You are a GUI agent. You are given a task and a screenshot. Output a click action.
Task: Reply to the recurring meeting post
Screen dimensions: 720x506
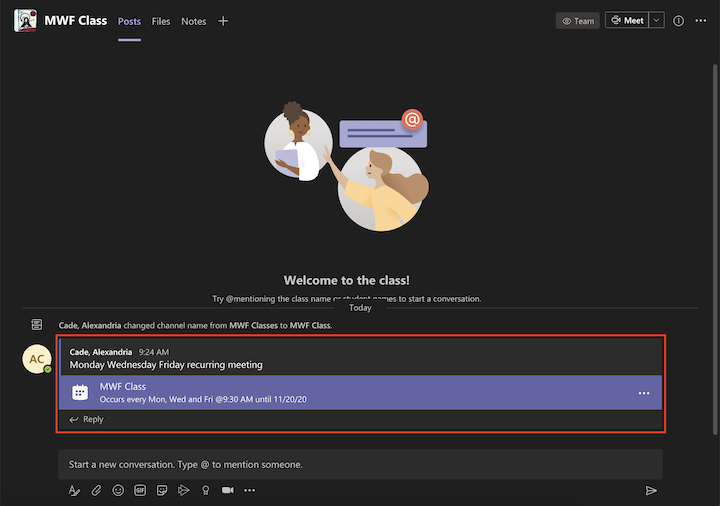coord(86,419)
